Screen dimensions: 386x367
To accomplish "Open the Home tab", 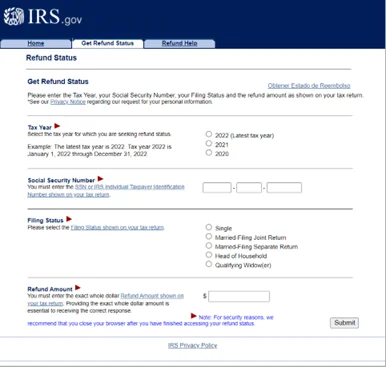I will [36, 43].
